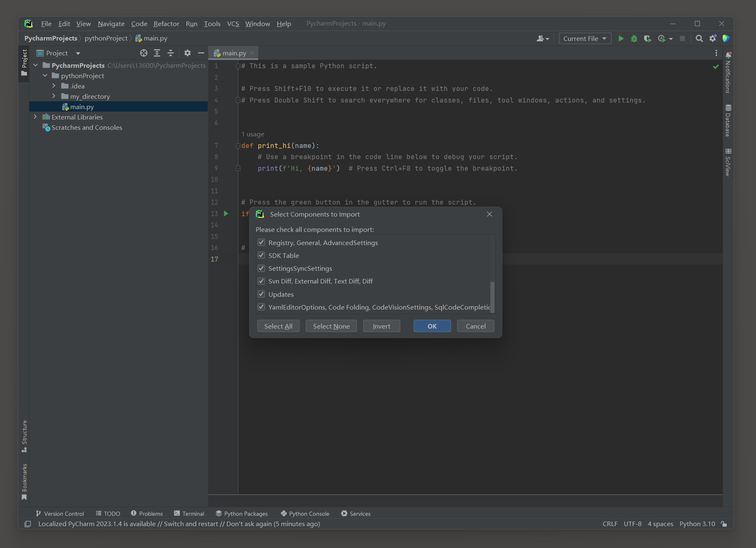The height and width of the screenshot is (548, 756).
Task: Click the CRLF line separator entry
Action: (x=610, y=524)
